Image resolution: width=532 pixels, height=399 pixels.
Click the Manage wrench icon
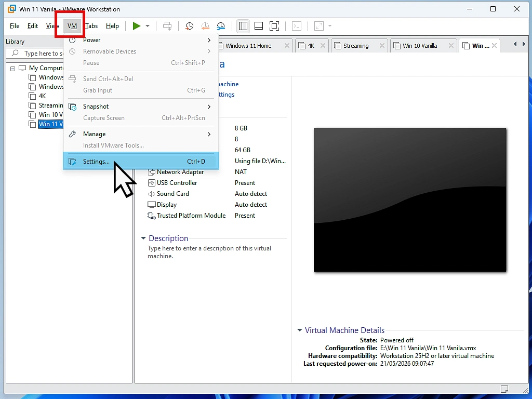coord(72,134)
